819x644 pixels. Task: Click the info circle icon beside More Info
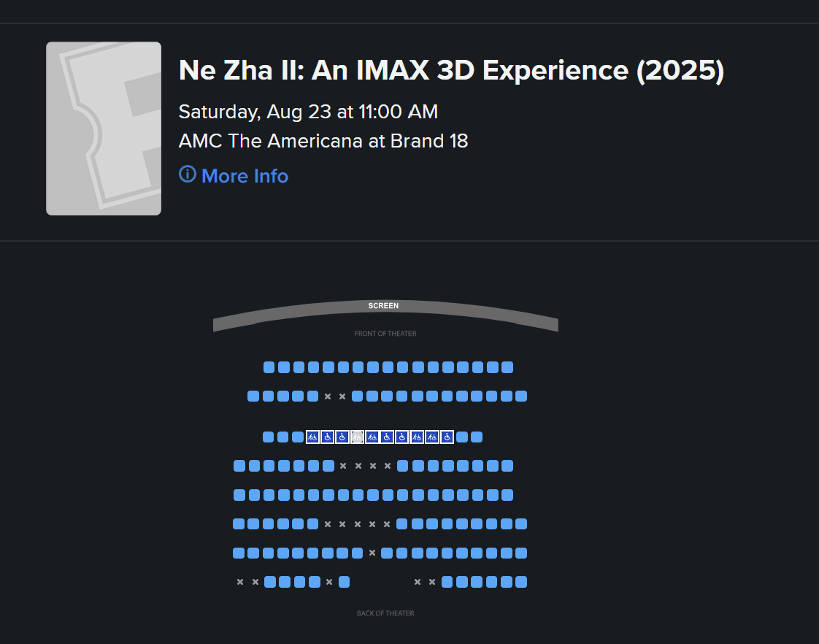coord(188,174)
